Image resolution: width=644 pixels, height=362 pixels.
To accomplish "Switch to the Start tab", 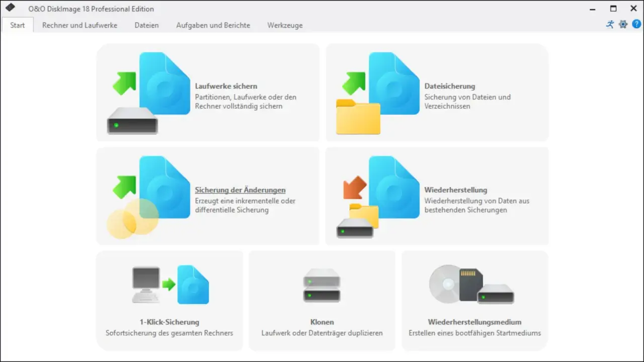I will point(18,25).
